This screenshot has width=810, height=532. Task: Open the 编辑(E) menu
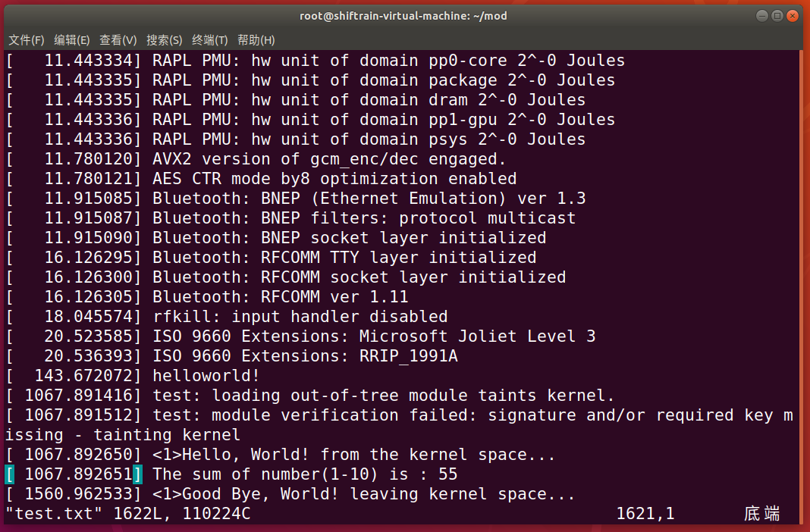[x=72, y=39]
